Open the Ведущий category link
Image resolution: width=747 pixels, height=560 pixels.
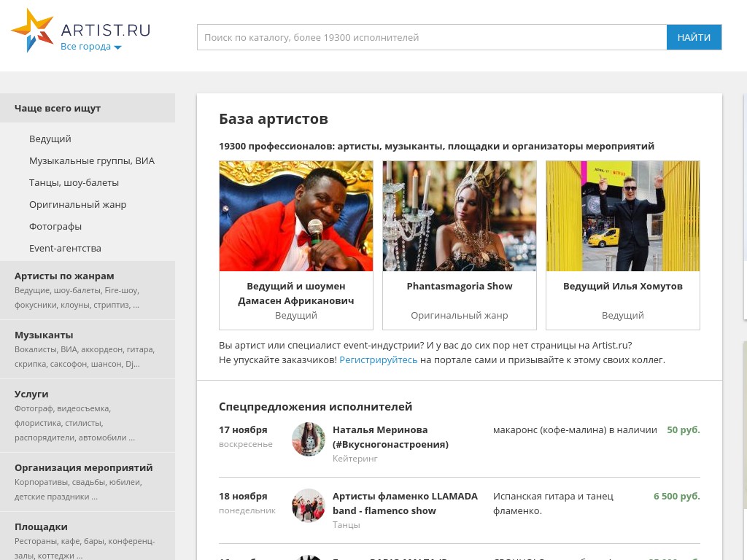[x=50, y=139]
